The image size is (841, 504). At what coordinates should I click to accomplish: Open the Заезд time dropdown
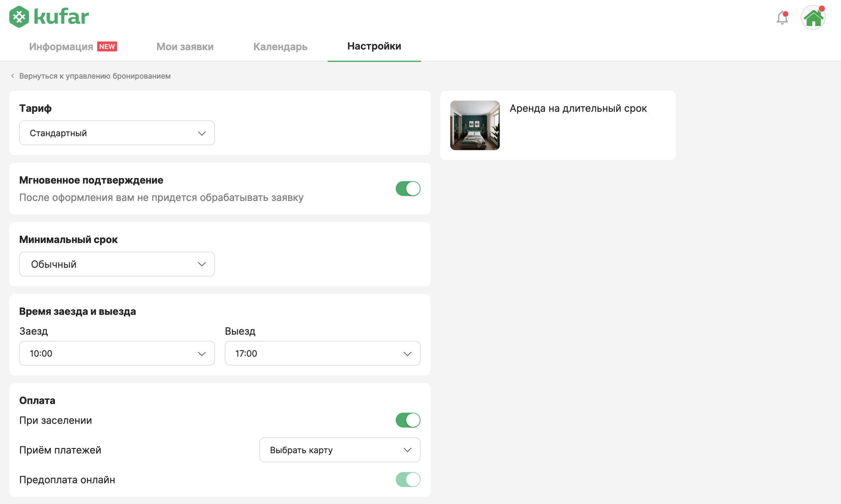click(x=117, y=353)
